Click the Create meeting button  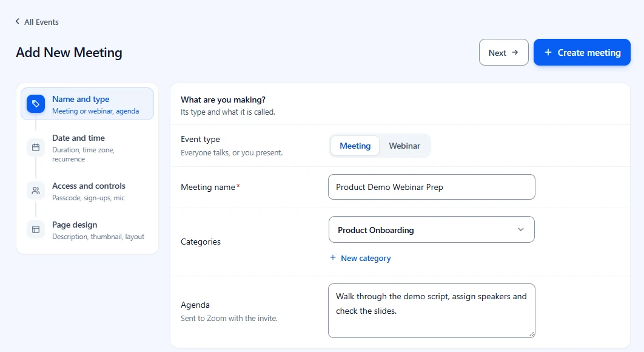(x=582, y=52)
